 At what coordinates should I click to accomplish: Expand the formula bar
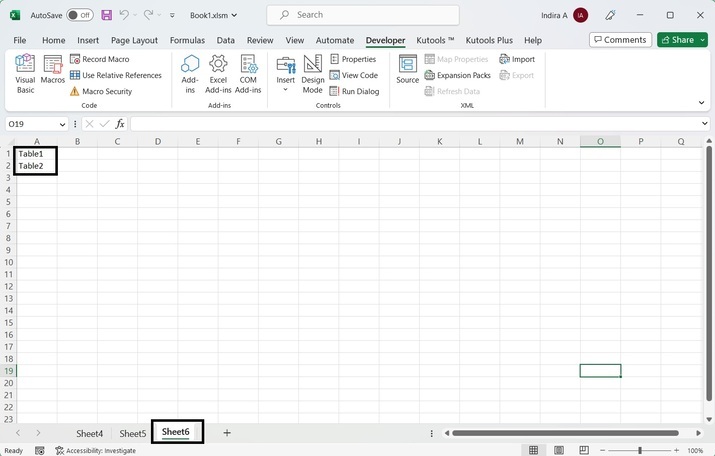point(705,124)
